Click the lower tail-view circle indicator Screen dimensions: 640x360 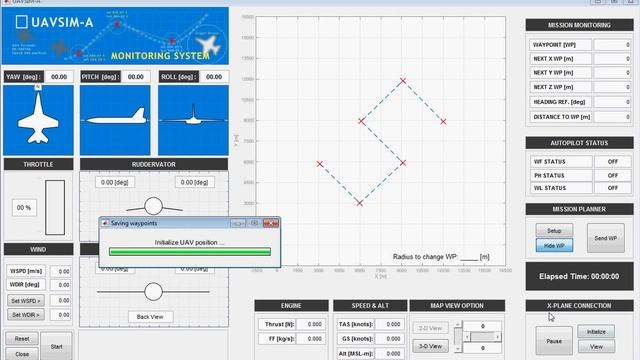[x=153, y=291]
